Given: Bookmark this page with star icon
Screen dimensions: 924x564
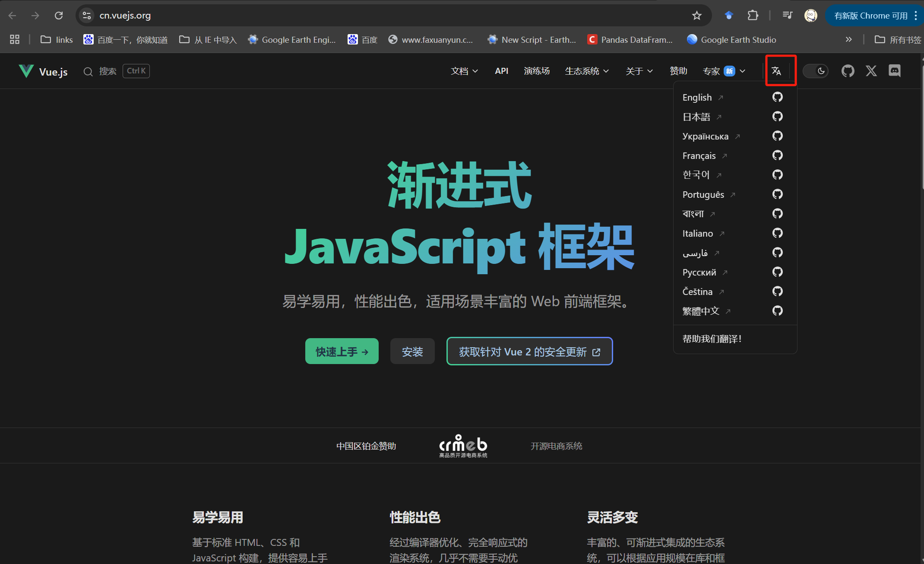Looking at the screenshot, I should click(x=696, y=16).
